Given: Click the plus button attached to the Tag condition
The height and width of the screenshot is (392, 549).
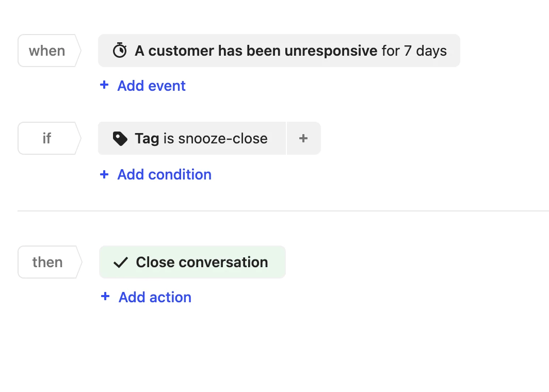Looking at the screenshot, I should click(x=303, y=138).
